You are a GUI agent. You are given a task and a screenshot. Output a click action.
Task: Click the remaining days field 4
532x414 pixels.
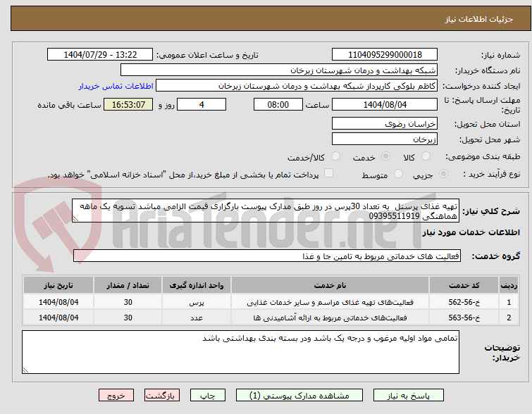(x=202, y=104)
